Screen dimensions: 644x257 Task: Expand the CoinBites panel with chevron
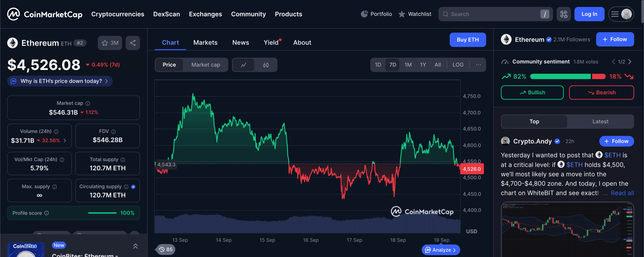click(x=135, y=246)
